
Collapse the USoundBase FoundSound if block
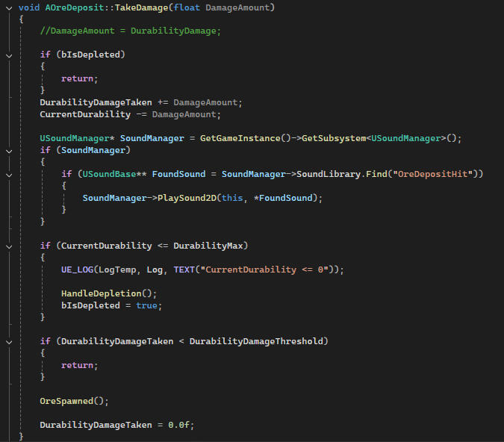[8, 174]
